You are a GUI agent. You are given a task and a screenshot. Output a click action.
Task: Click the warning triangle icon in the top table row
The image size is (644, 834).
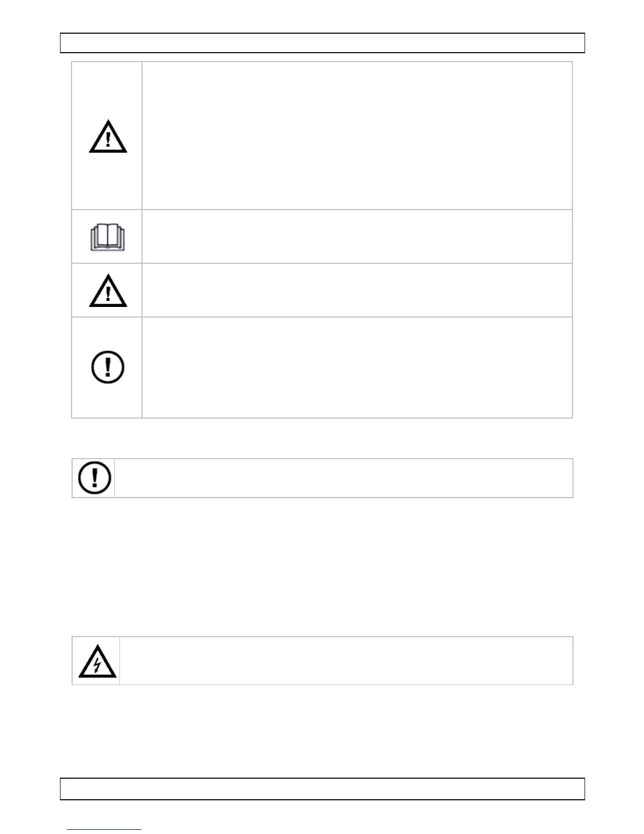coord(108,137)
